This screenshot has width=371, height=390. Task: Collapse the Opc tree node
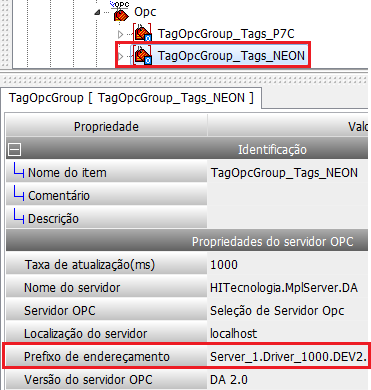point(97,13)
